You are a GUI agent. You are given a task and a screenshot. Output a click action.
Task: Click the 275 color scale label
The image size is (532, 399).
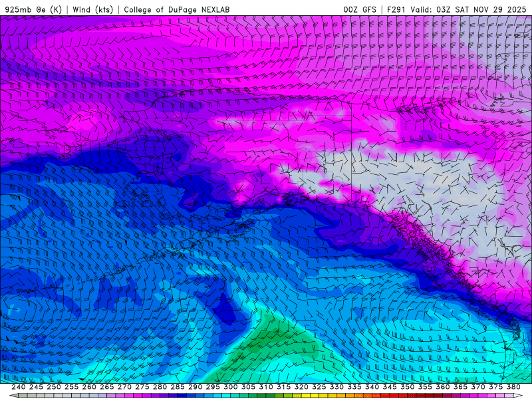142,387
